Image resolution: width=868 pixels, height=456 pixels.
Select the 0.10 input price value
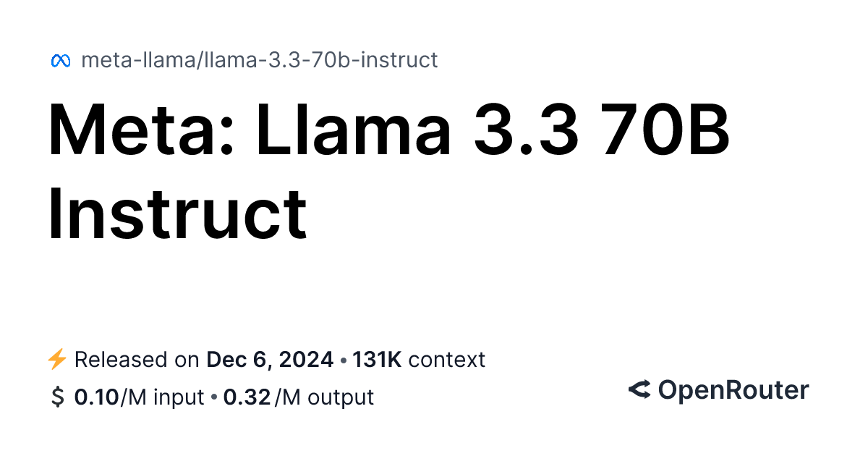[97, 397]
